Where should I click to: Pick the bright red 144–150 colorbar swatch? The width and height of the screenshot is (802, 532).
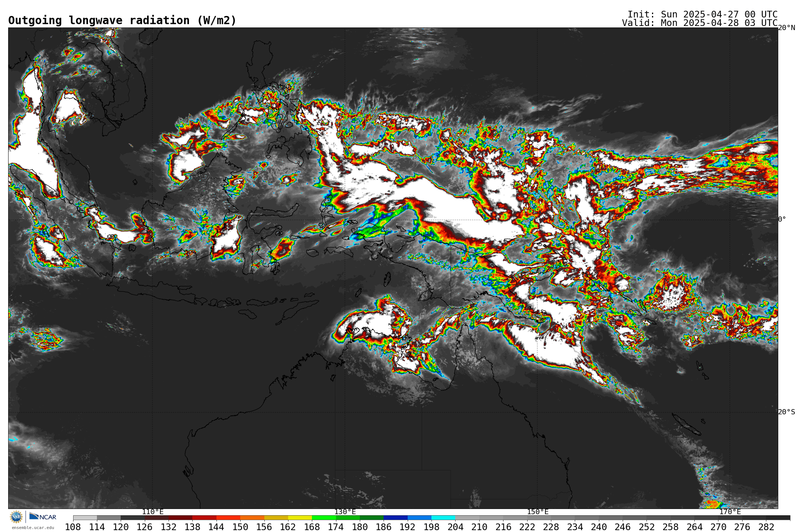tap(228, 518)
